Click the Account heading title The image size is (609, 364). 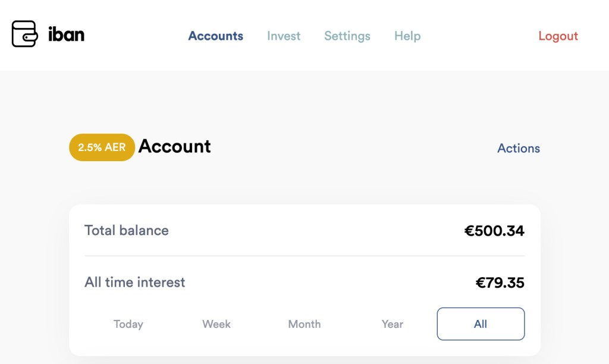(174, 147)
